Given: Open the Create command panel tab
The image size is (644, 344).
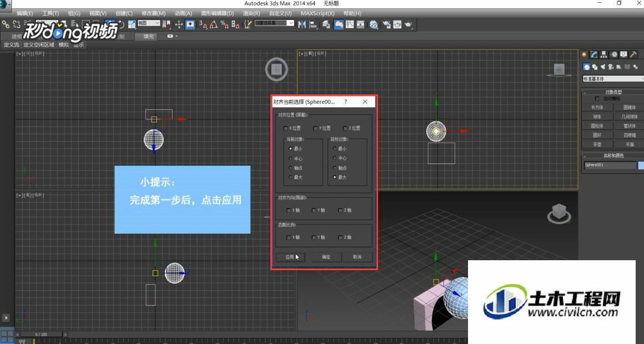Looking at the screenshot, I should pos(584,54).
